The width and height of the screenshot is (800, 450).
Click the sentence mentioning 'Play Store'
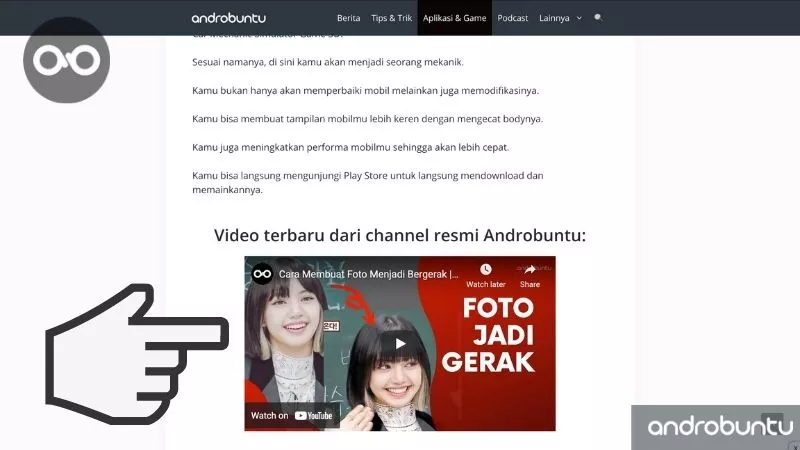(368, 183)
